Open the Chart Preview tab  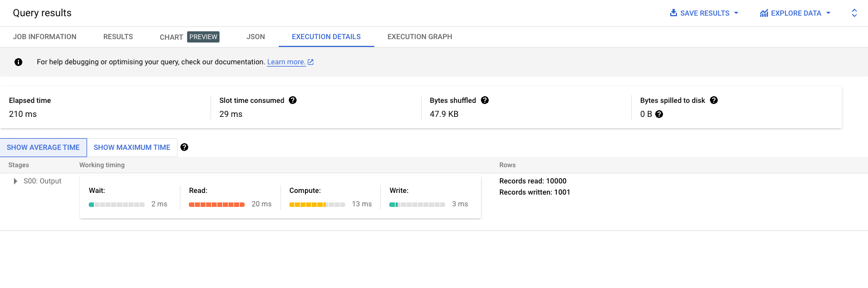[x=189, y=37]
